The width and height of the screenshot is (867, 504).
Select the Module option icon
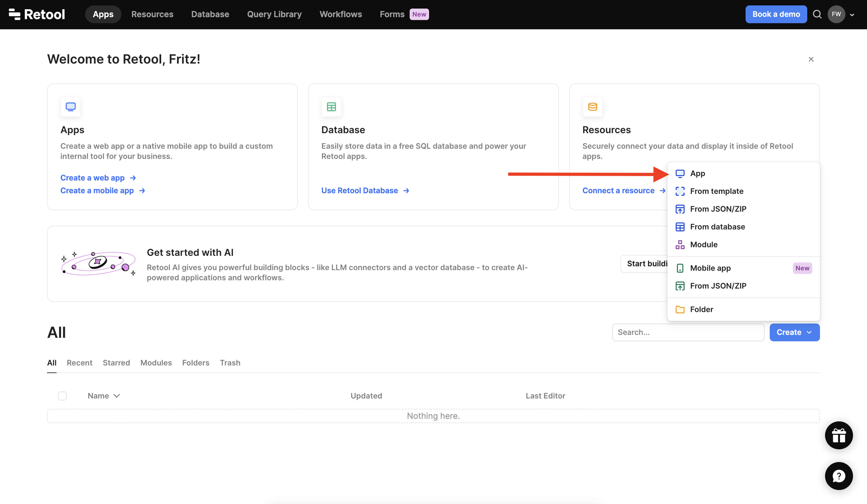(x=680, y=244)
